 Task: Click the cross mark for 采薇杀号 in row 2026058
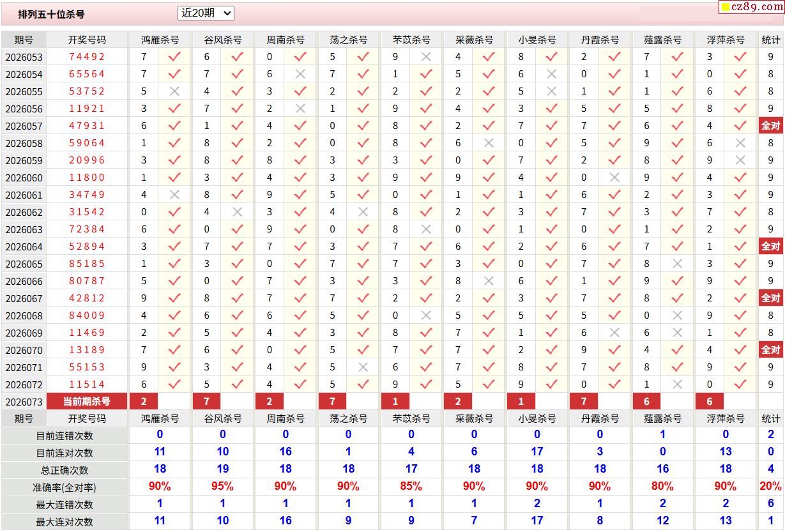pos(489,143)
